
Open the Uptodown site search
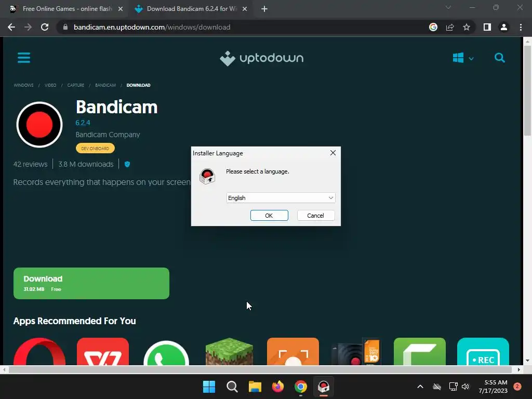point(499,58)
